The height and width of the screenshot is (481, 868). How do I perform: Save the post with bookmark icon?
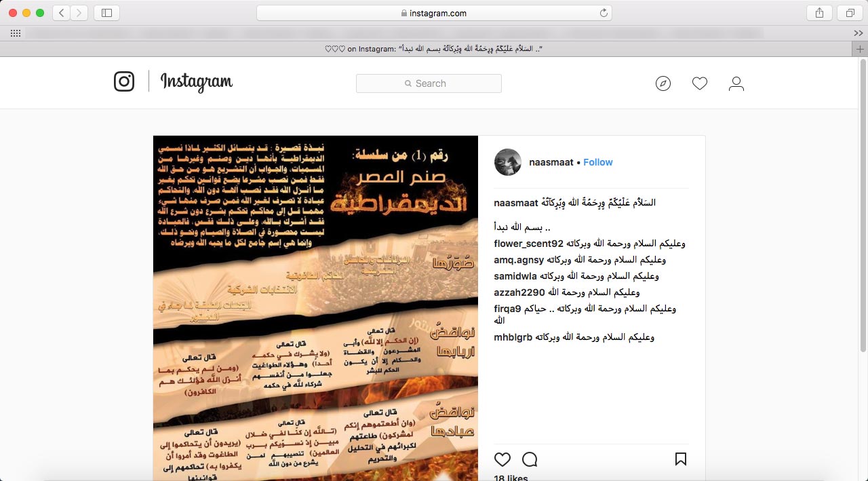tap(681, 459)
